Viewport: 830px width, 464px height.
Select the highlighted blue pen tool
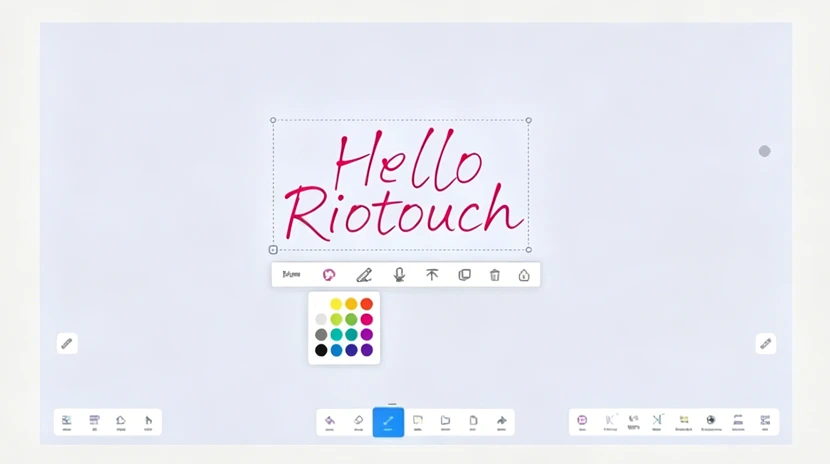[x=388, y=422]
